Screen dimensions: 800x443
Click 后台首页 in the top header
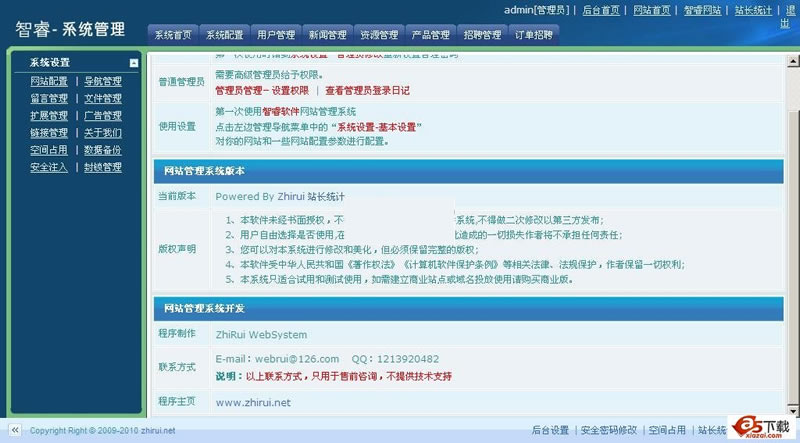pyautogui.click(x=603, y=10)
